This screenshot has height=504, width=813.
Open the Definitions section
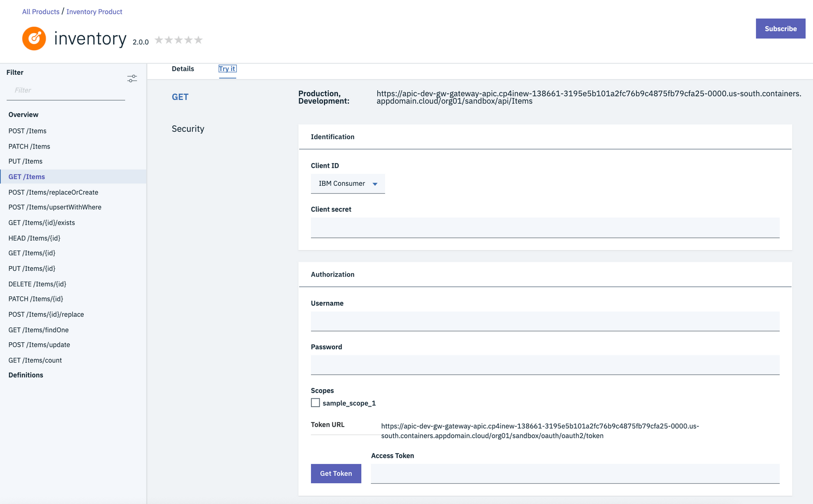[x=25, y=375]
